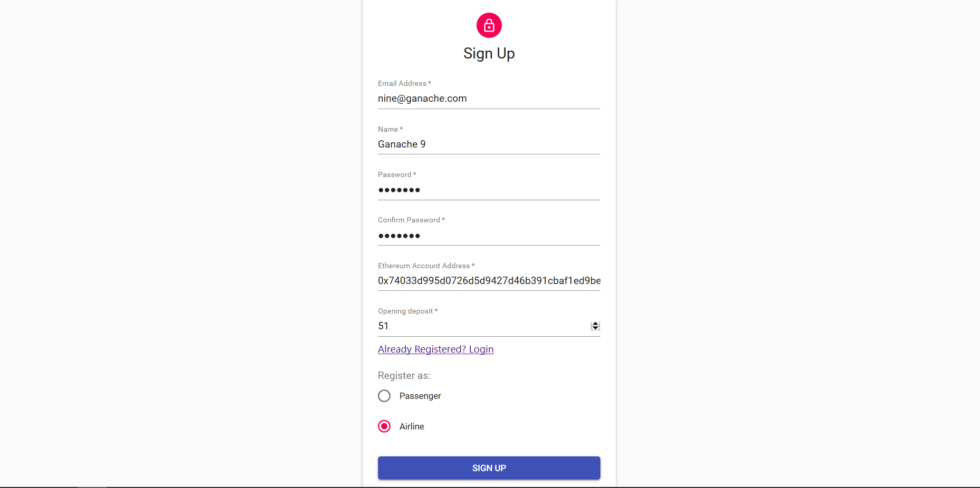Click the 'Opening deposit *' floating label
The height and width of the screenshot is (488, 980).
(407, 311)
